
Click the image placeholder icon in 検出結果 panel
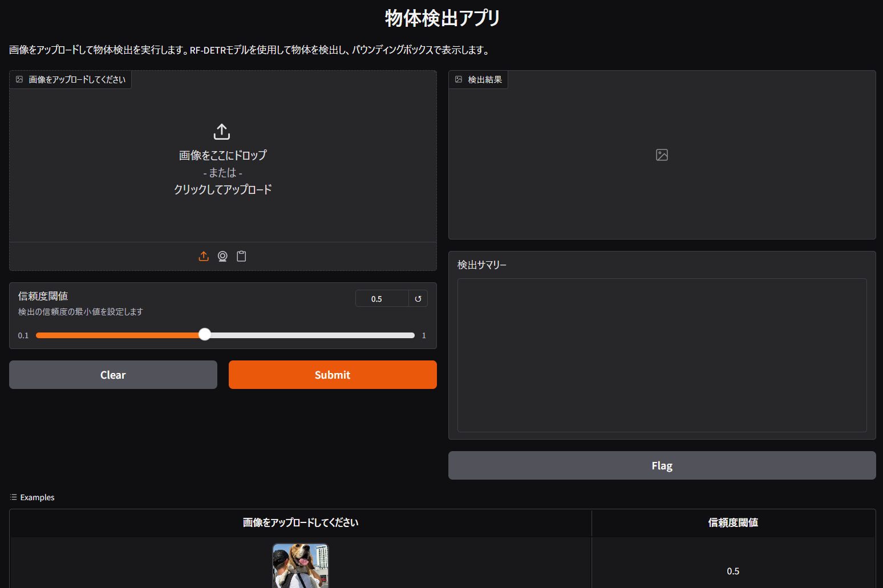pos(662,155)
